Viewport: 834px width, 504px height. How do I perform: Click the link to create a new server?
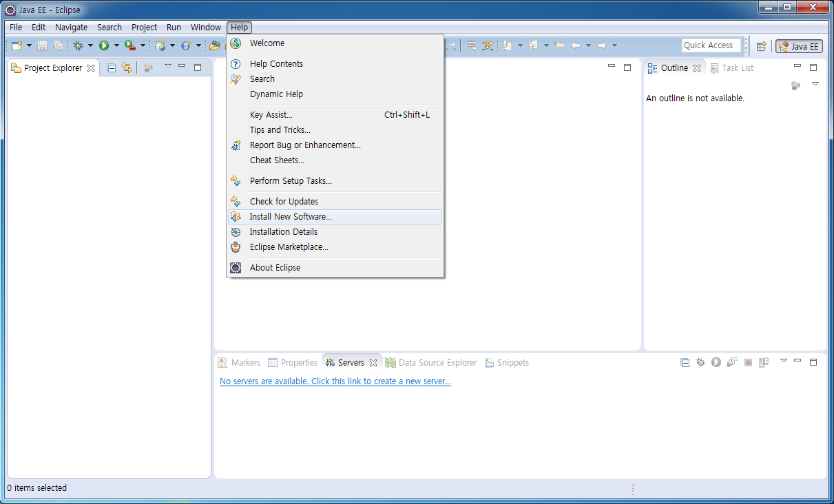point(335,381)
